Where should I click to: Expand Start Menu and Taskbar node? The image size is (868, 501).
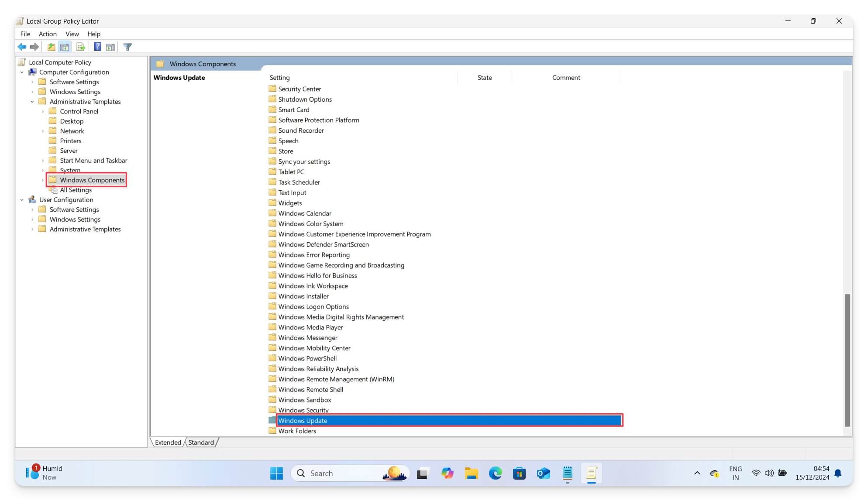tap(43, 160)
